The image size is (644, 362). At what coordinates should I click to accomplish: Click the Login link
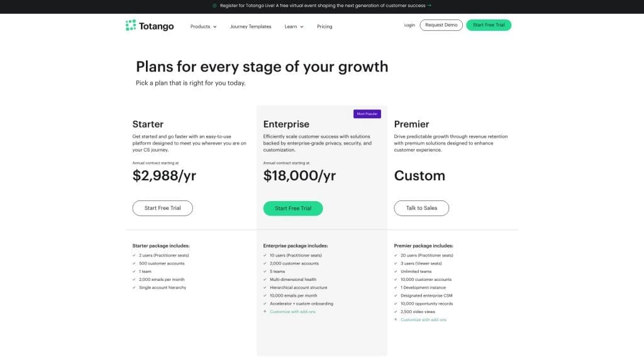(x=409, y=25)
